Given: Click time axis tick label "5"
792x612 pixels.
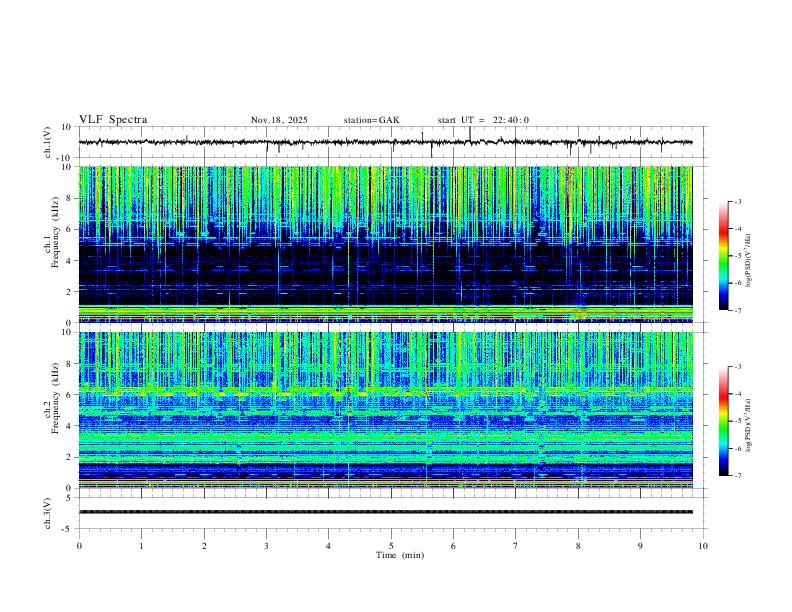Looking at the screenshot, I should click(391, 546).
